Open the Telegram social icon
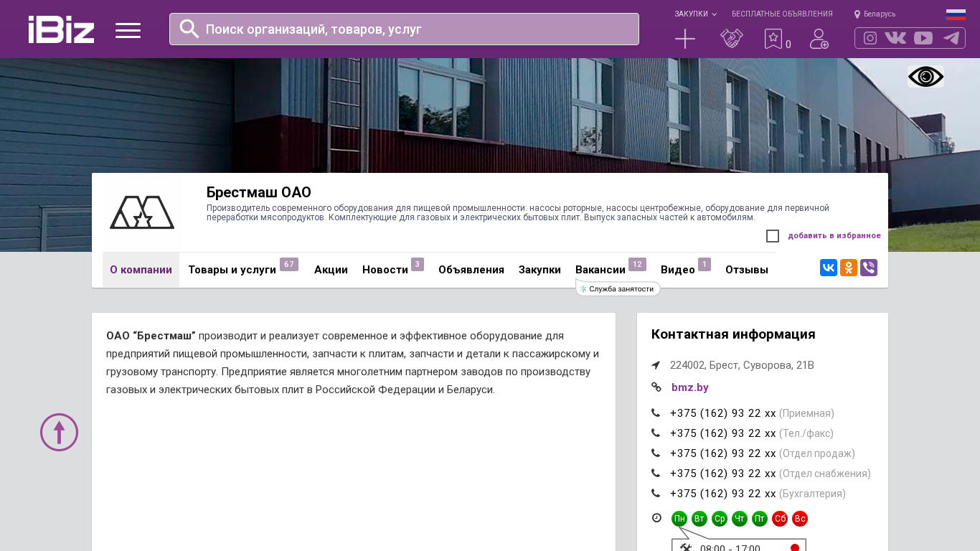 951,38
